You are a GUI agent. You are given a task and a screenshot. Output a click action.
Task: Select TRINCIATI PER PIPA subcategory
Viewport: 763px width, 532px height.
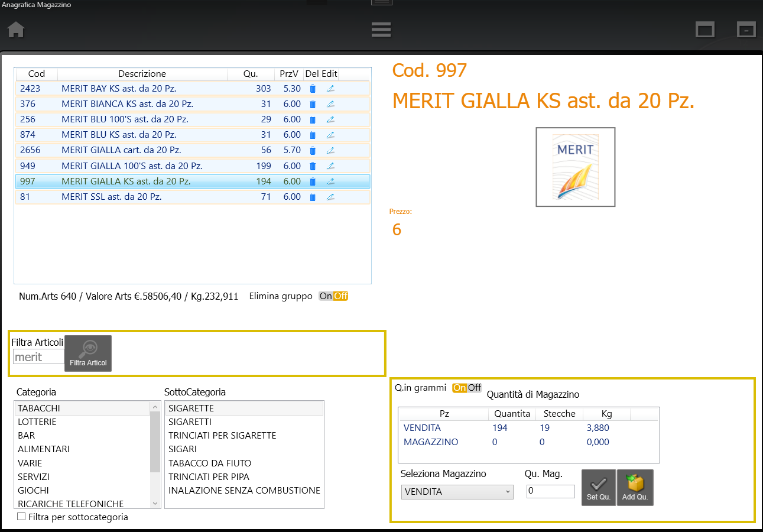tap(244, 477)
